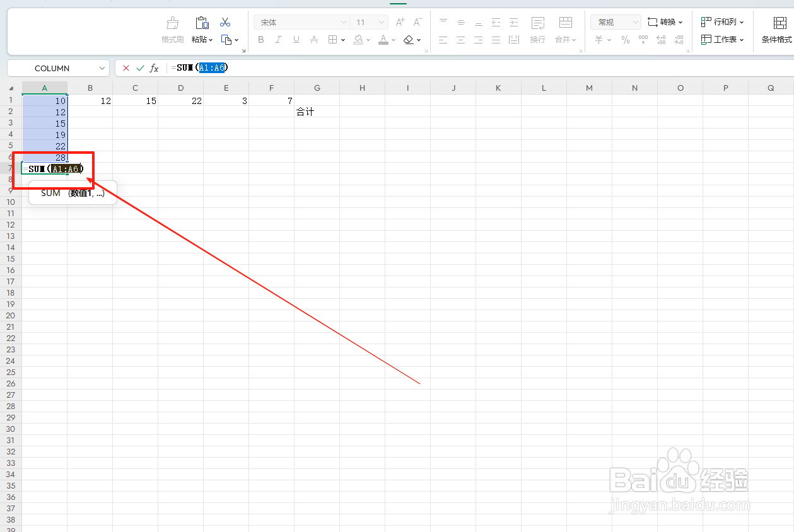Confirm formula with green checkmark

coord(140,68)
